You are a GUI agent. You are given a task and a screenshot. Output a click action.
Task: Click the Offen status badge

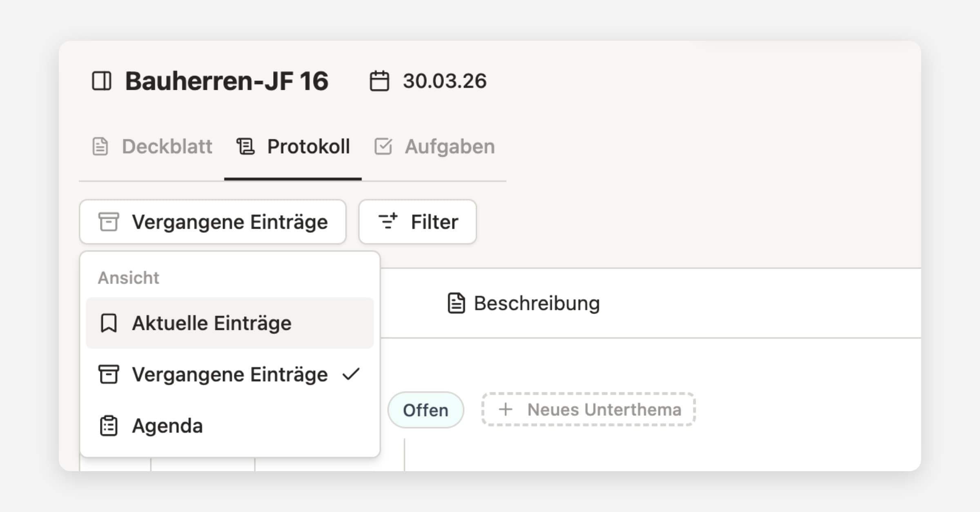pyautogui.click(x=425, y=410)
